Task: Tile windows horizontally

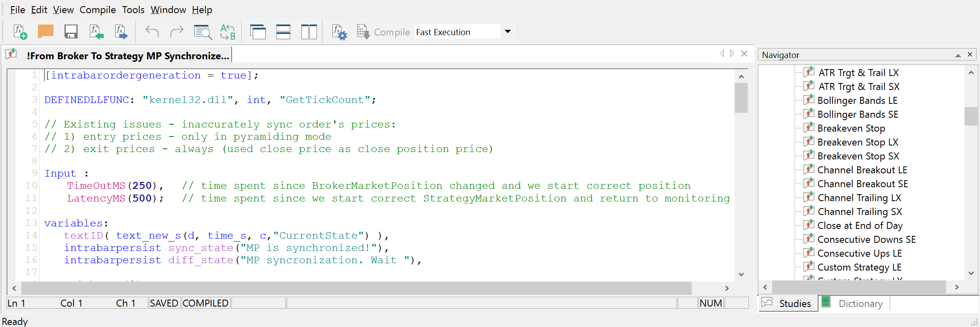Action: pos(283,32)
